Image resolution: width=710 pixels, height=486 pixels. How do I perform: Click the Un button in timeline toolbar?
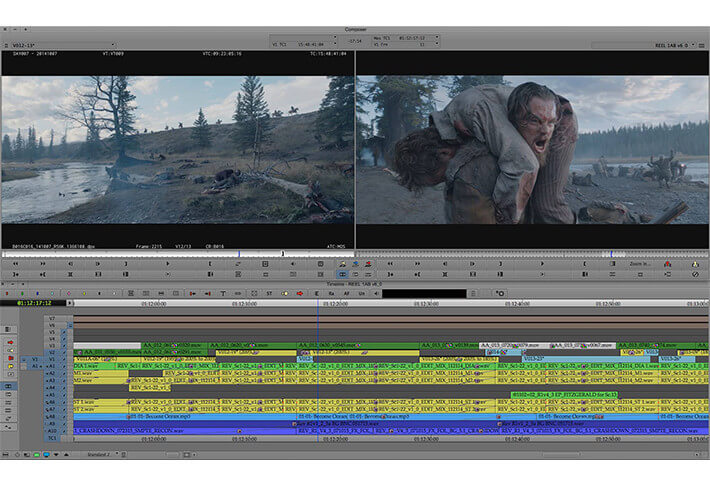coord(361,294)
